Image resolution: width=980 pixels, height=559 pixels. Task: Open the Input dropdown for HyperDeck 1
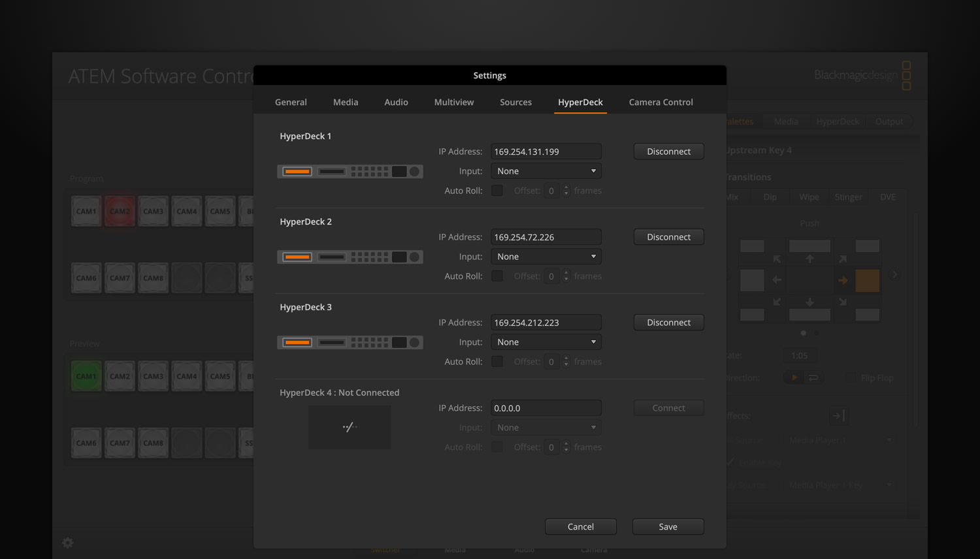pos(546,170)
